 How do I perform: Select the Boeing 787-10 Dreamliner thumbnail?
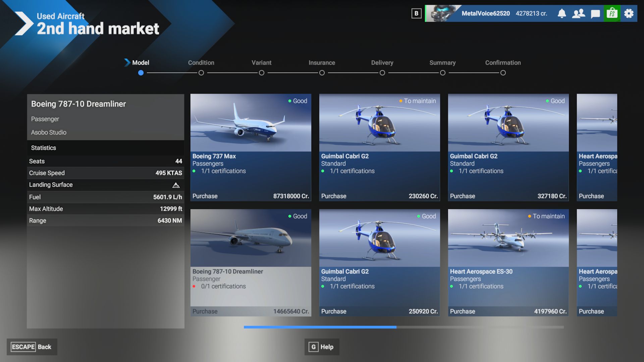coord(251,238)
